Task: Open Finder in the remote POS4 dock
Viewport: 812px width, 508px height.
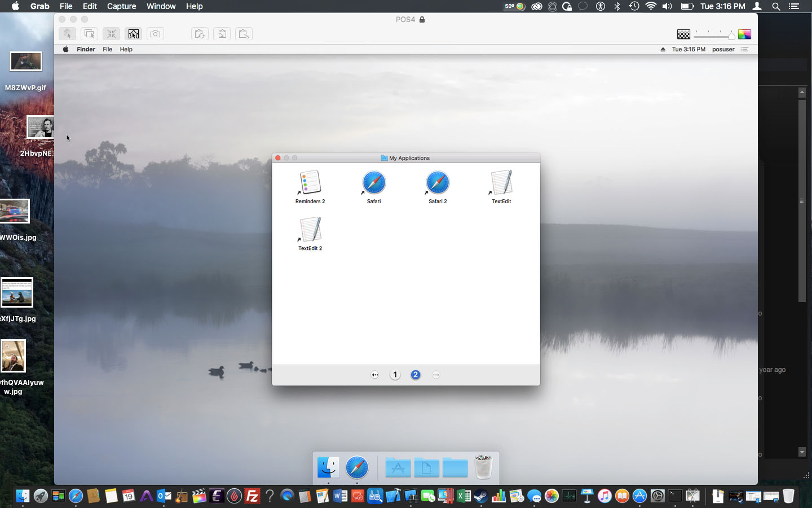Action: coord(328,467)
